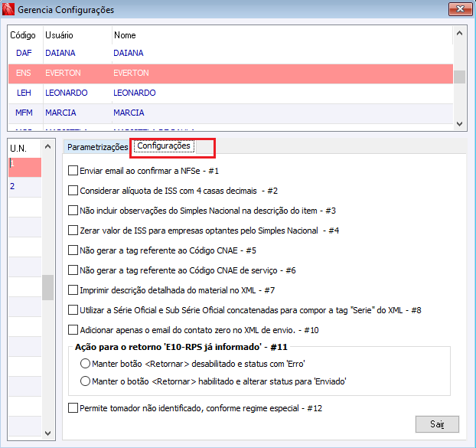Click DAIANA in the Nome column
Screen dimensions: 476x448
click(x=129, y=53)
